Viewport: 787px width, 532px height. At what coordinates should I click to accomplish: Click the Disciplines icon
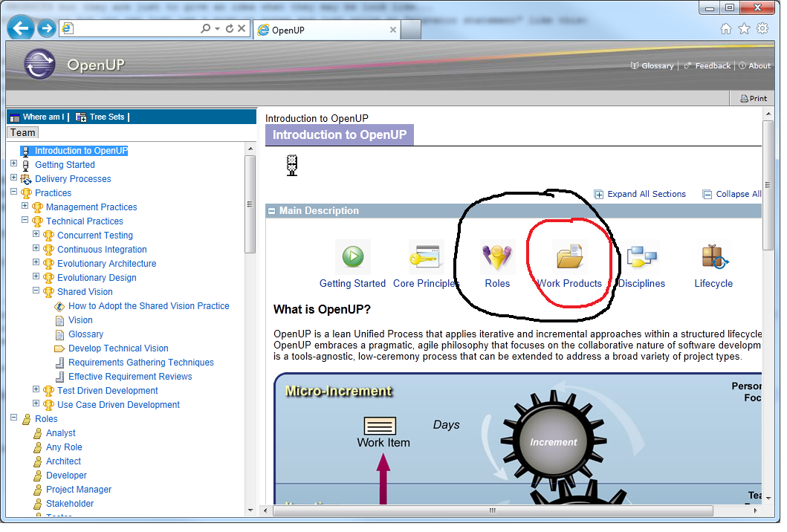641,256
